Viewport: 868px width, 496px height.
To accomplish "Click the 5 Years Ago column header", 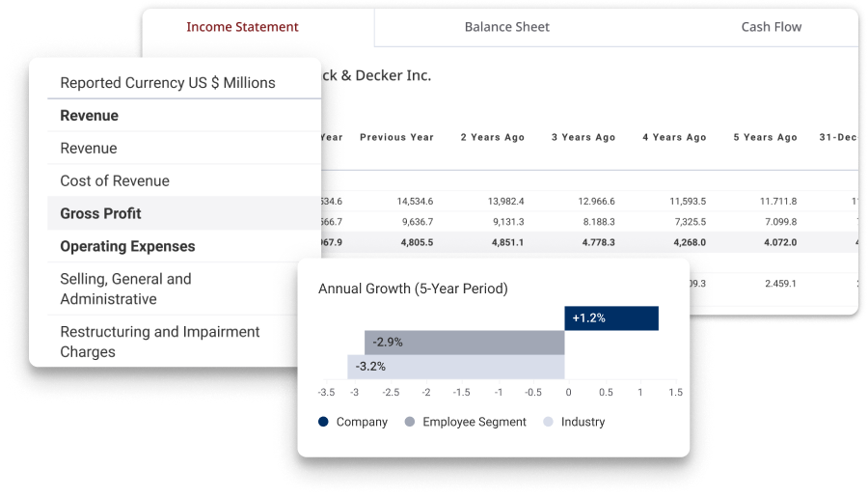I will [x=765, y=137].
